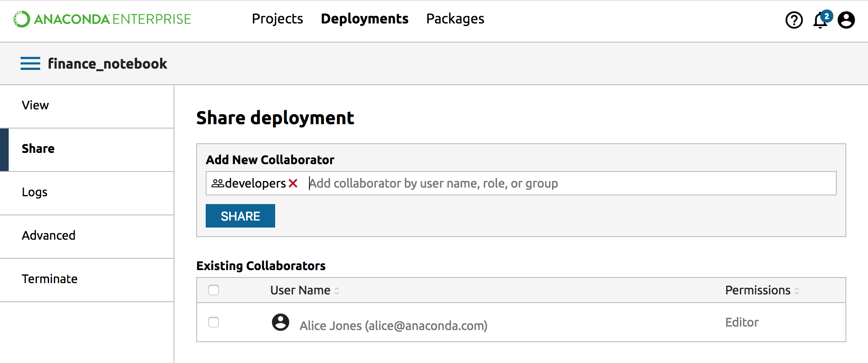Open the help question mark icon

pos(794,20)
